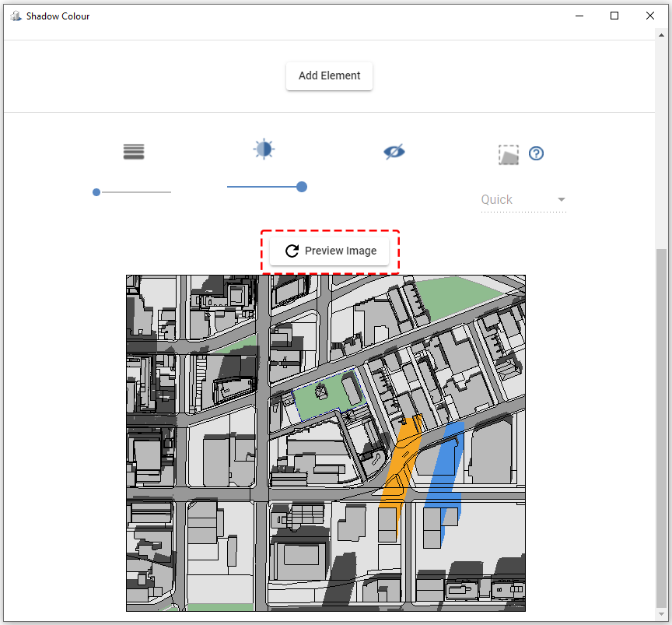This screenshot has height=625, width=672.
Task: Open help via the question mark icon
Action: [x=537, y=153]
